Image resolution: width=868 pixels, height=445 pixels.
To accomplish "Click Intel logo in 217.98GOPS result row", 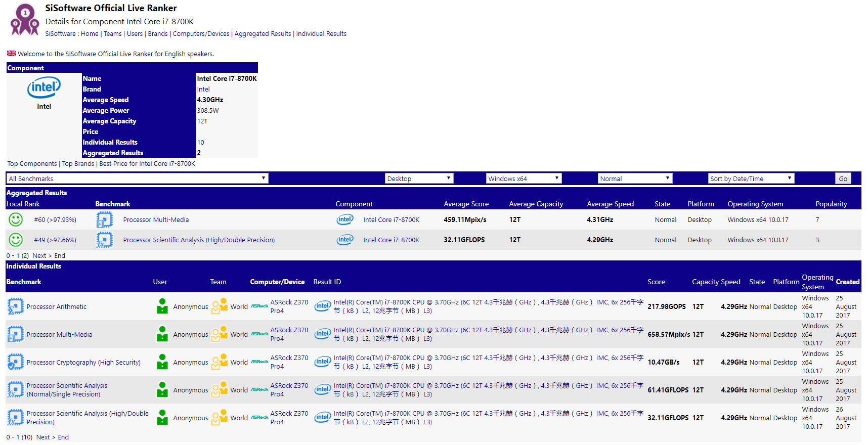I will point(323,306).
